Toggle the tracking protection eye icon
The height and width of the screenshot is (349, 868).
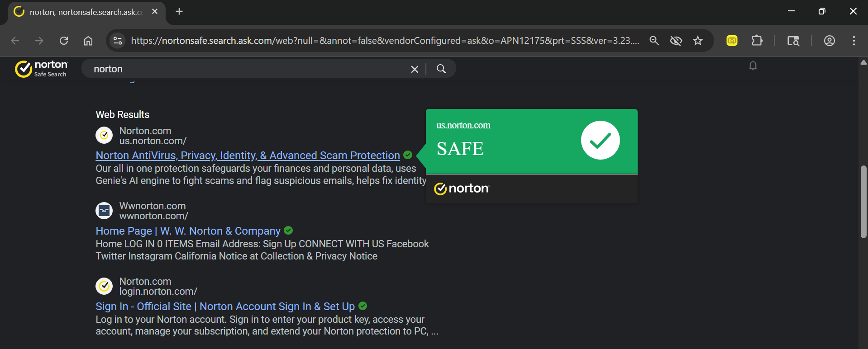676,41
